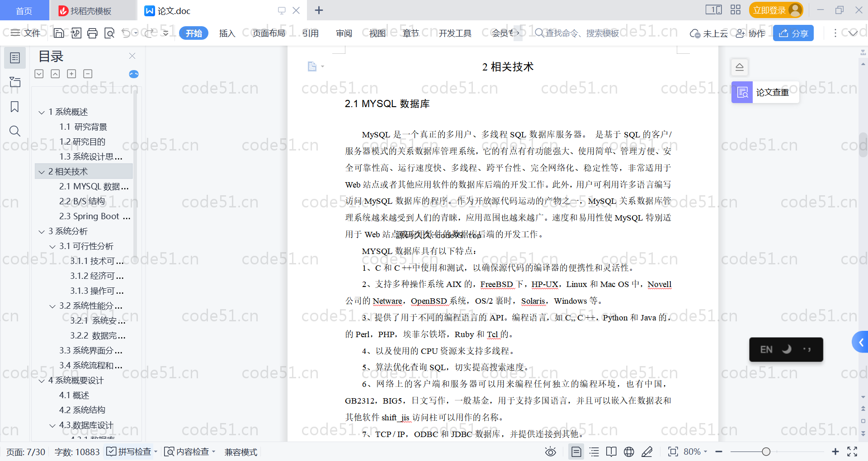
Task: Click the split window layout icon in title bar
Action: 714,10
